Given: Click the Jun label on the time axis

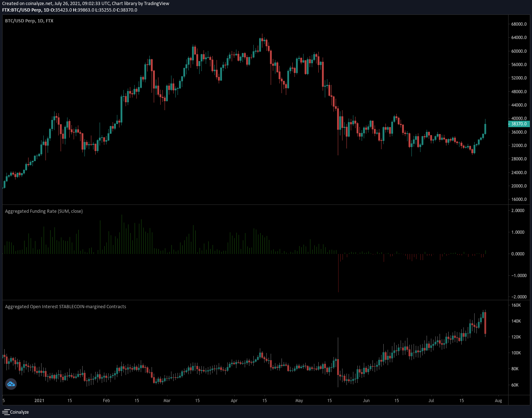Looking at the screenshot, I should tap(366, 401).
